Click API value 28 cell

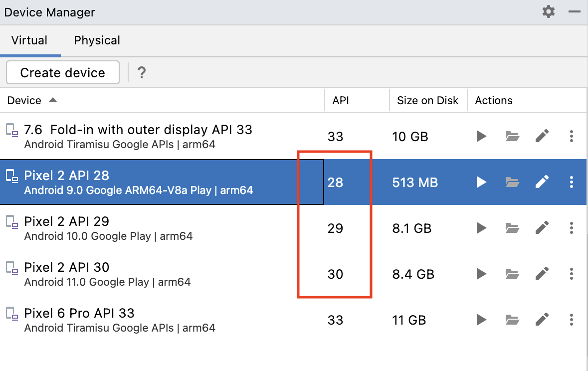point(335,183)
